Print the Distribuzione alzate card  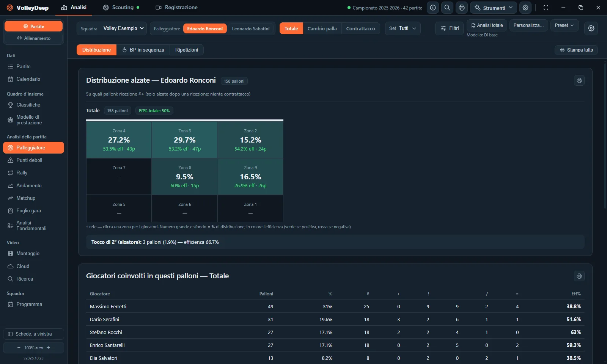tap(579, 80)
